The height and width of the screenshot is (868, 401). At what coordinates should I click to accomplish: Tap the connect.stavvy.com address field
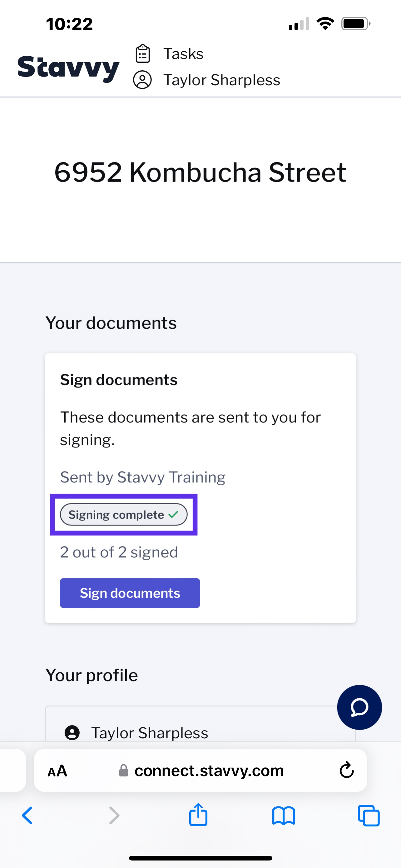coord(200,770)
